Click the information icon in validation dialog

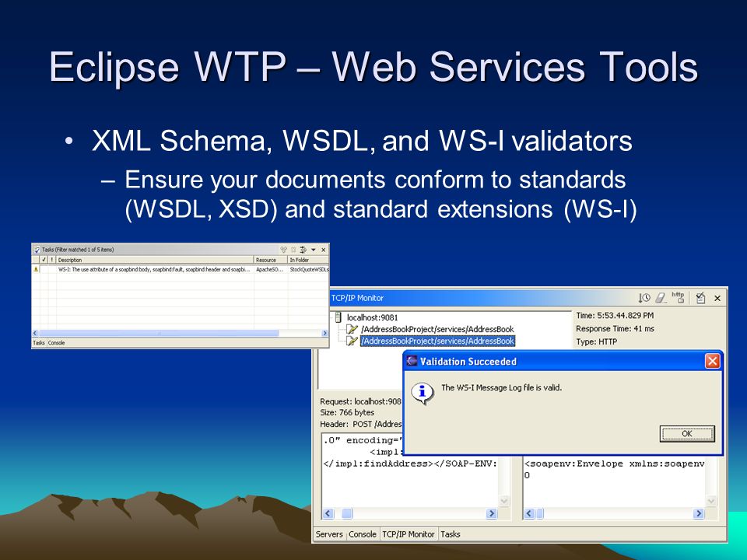point(422,393)
